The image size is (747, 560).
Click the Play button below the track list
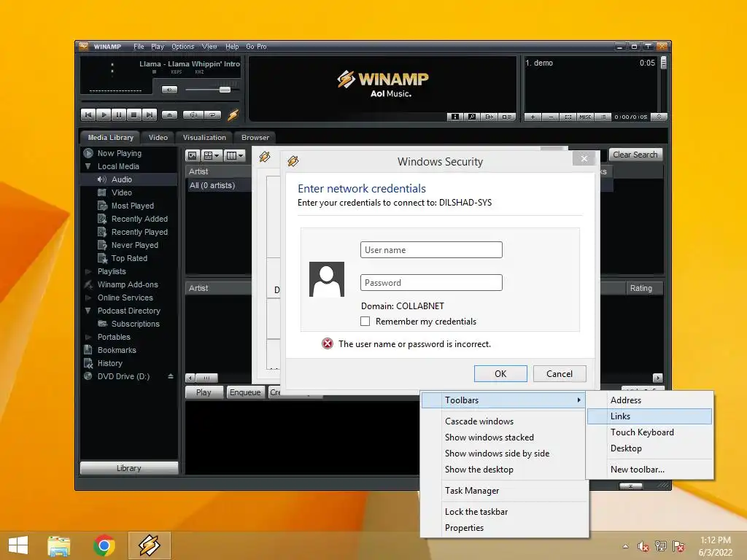[204, 392]
